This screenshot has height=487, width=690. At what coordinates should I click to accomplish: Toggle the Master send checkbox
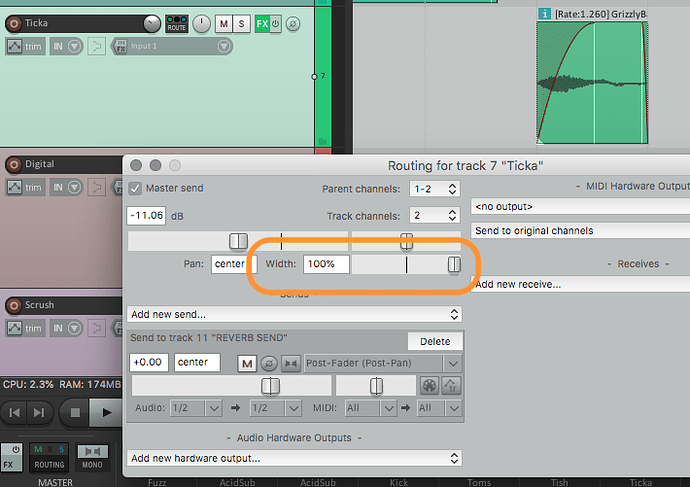point(135,189)
